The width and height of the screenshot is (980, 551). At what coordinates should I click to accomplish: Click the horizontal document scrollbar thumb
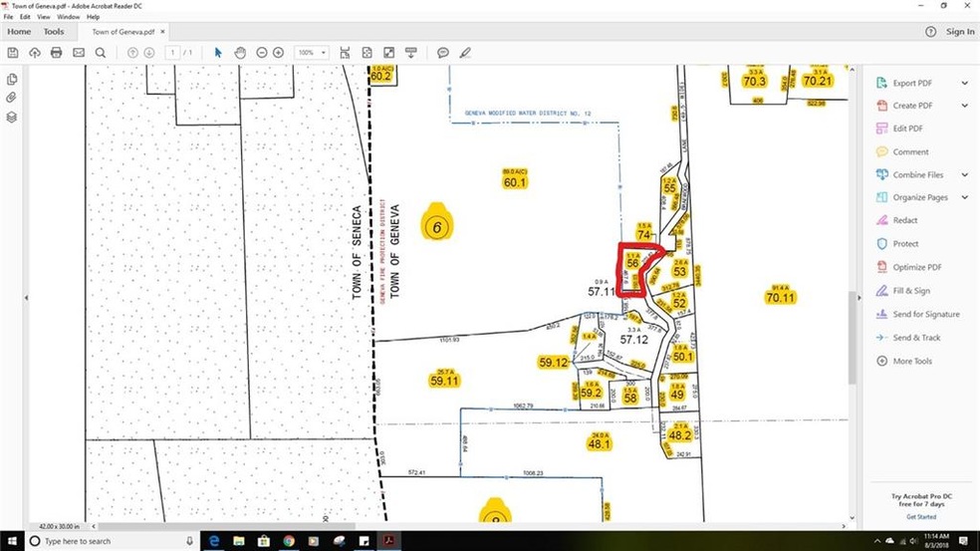(227, 527)
